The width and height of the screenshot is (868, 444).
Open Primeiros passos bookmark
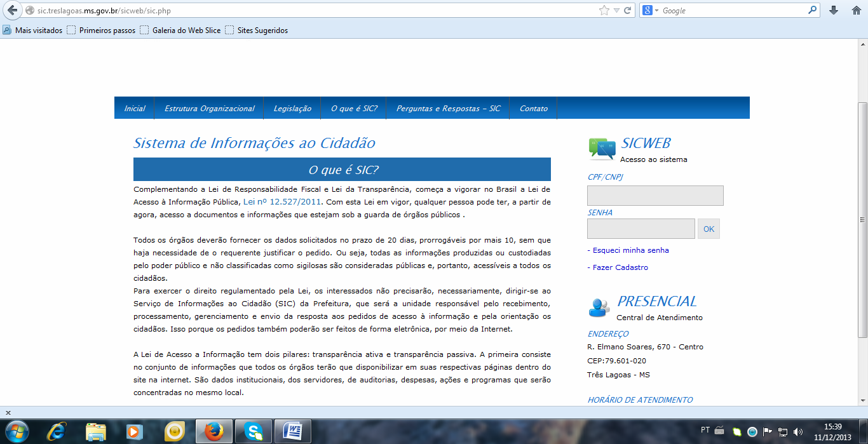(x=101, y=30)
